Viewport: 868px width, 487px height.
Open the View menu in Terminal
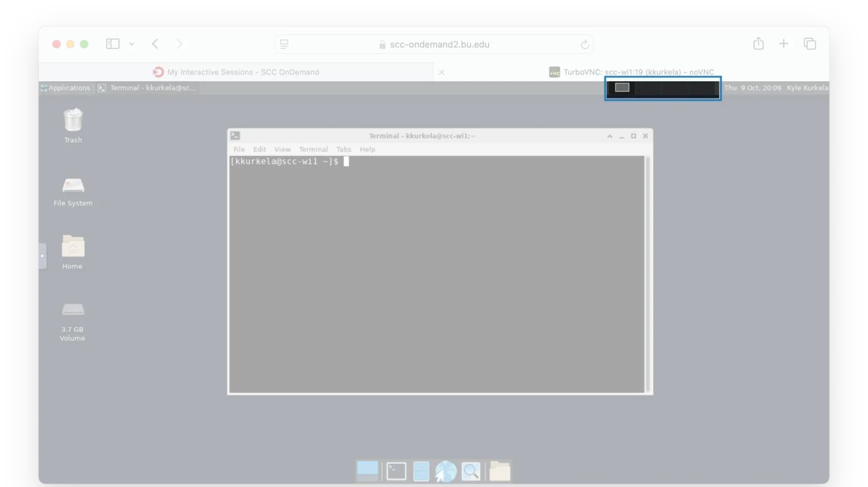[x=282, y=149]
